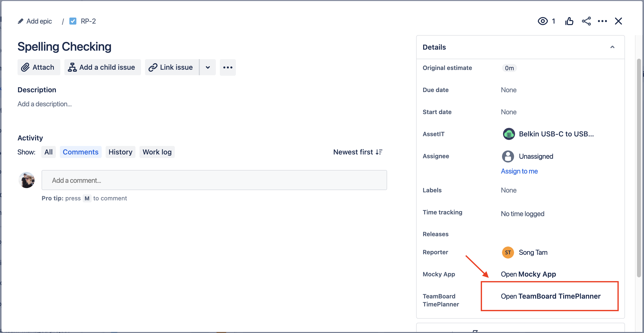
Task: Click the watcher count 1
Action: coord(554,21)
